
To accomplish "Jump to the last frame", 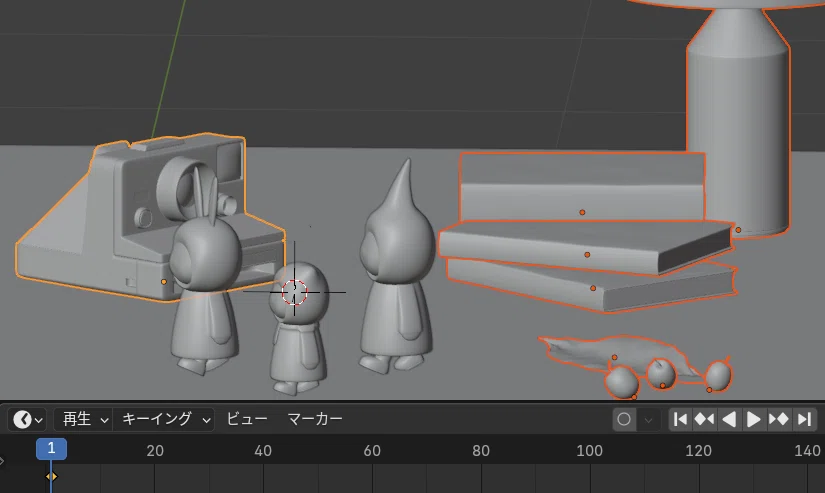I will tap(804, 419).
